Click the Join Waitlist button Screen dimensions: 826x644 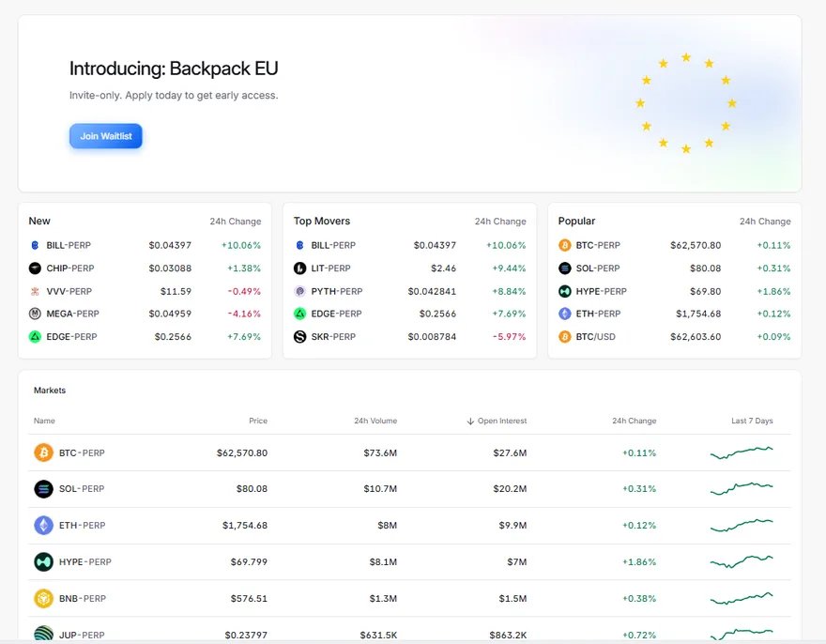(x=106, y=136)
